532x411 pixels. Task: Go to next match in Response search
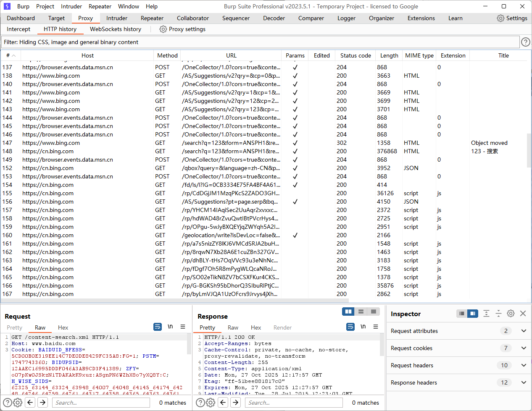click(236, 403)
